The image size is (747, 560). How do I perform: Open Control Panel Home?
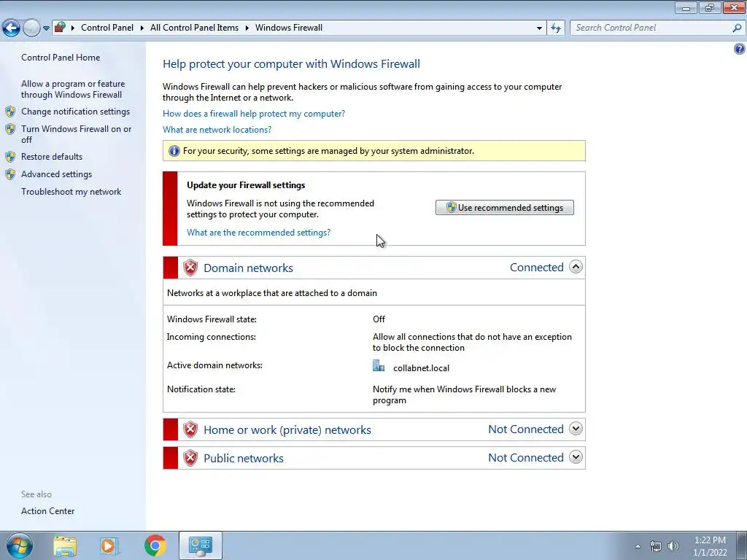point(61,58)
